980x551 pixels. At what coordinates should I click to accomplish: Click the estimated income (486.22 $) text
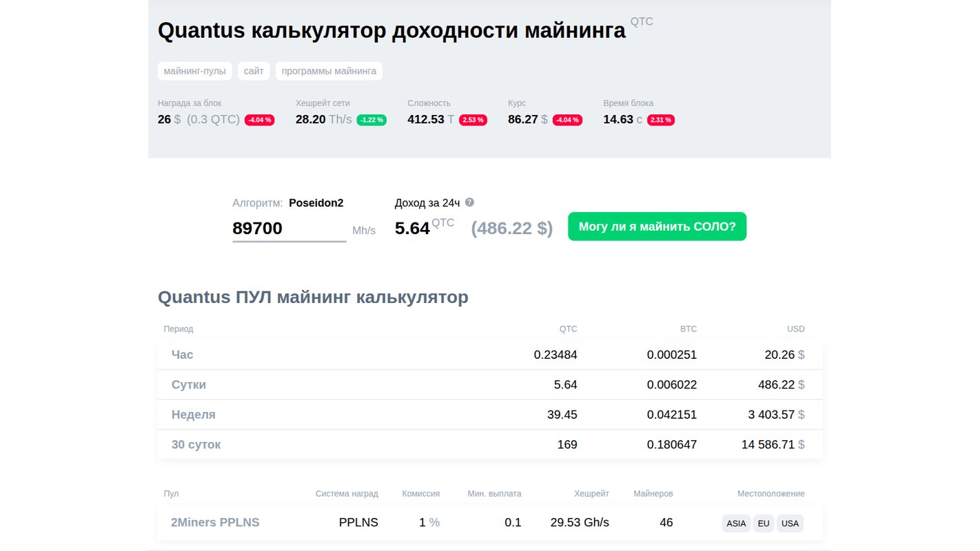512,228
